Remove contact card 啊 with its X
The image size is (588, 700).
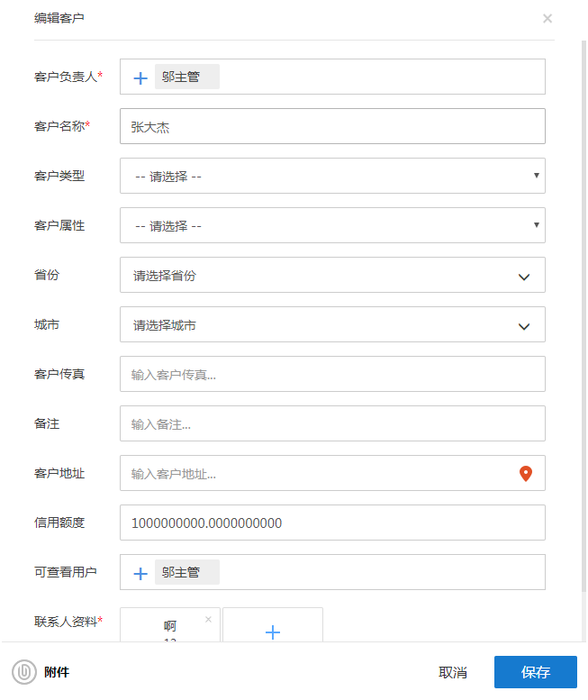coord(208,619)
